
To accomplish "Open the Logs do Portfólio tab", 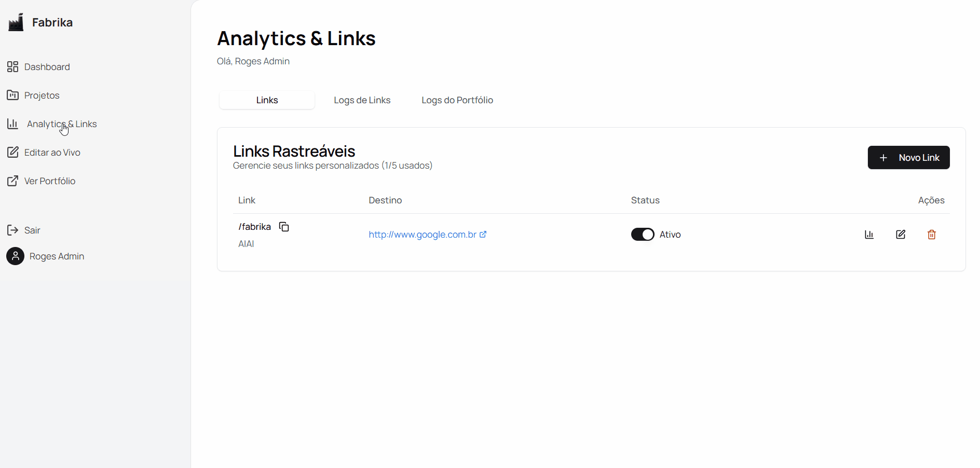I will pyautogui.click(x=457, y=100).
